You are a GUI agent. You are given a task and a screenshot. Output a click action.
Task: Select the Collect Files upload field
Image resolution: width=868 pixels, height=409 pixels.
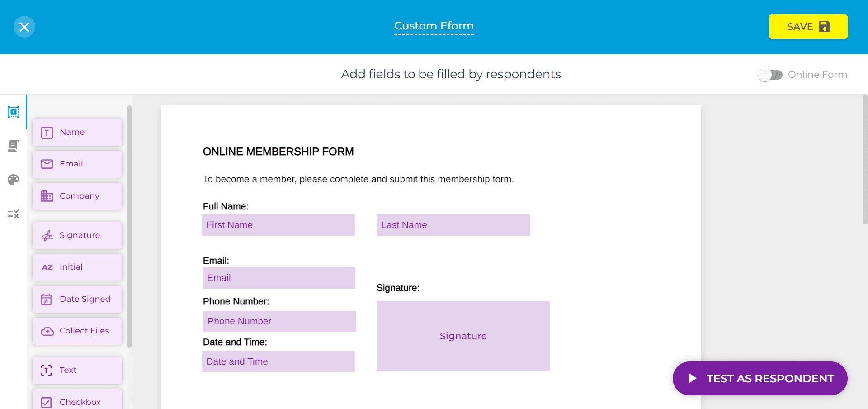pos(77,331)
